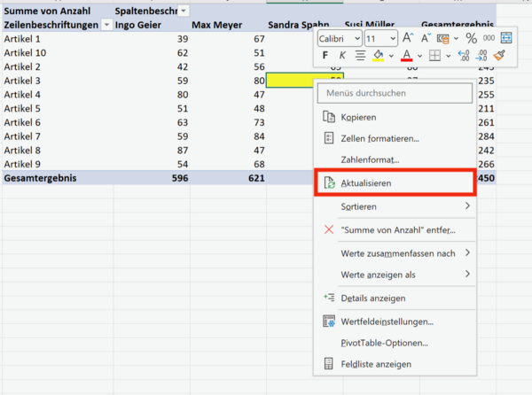Image resolution: width=532 pixels, height=395 pixels.
Task: Decrease decimal places
Action: (481, 55)
